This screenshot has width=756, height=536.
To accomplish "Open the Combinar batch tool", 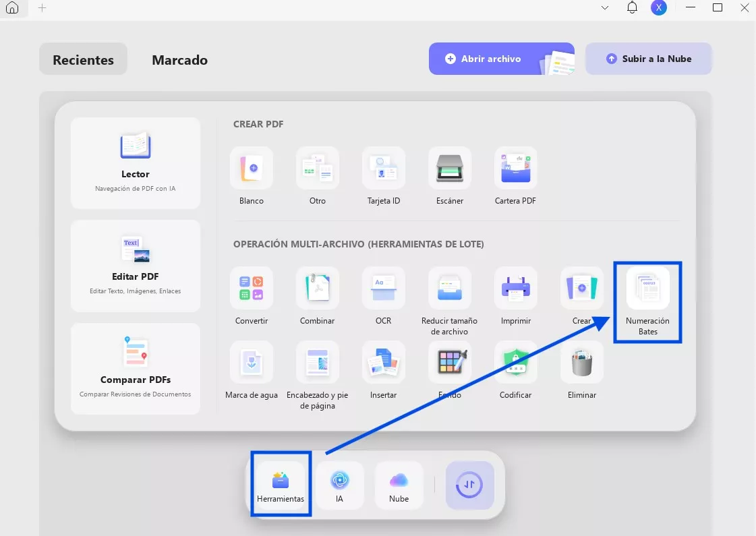I will tap(317, 289).
